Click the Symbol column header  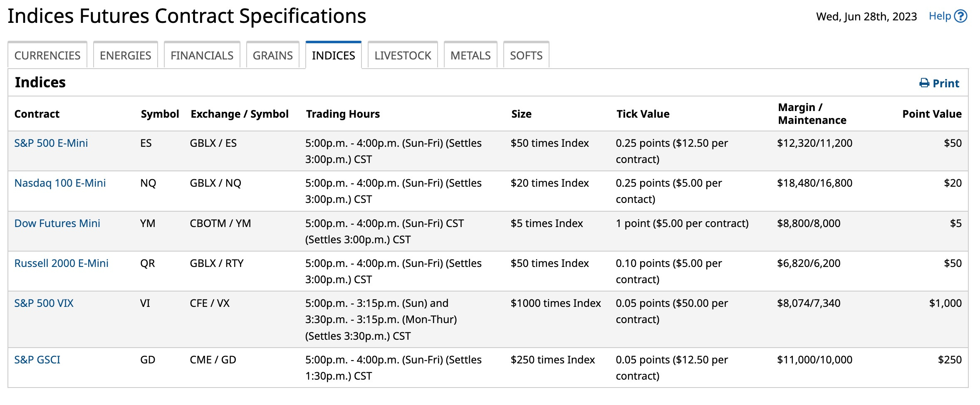[160, 114]
